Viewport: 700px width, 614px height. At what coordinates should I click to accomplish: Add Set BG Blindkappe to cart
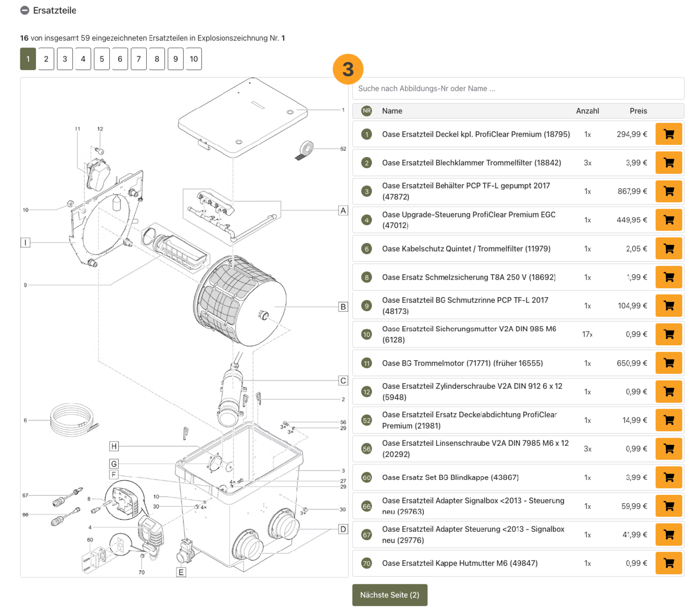click(668, 477)
